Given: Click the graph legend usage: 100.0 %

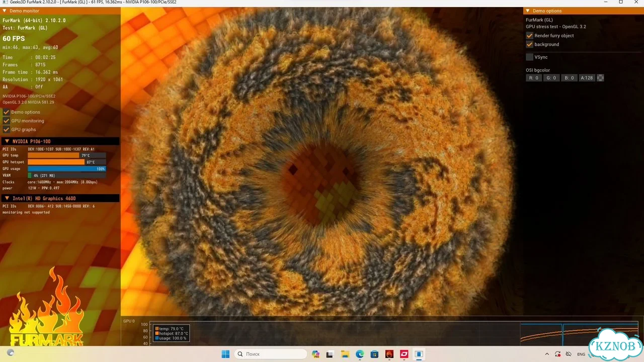Looking at the screenshot, I should point(171,338).
